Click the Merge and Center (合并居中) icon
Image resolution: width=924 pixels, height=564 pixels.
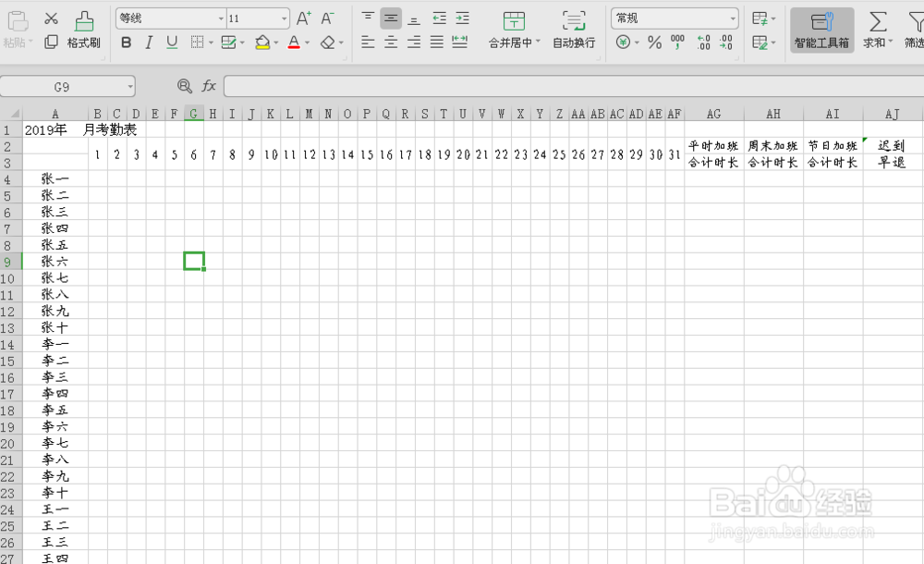click(x=514, y=21)
